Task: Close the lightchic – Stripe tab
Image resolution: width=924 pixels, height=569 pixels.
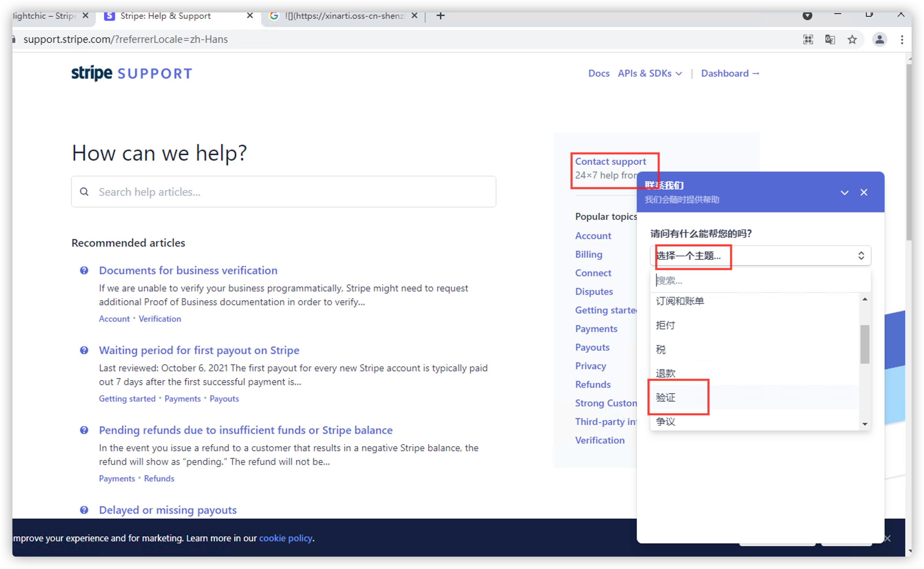Action: click(85, 16)
